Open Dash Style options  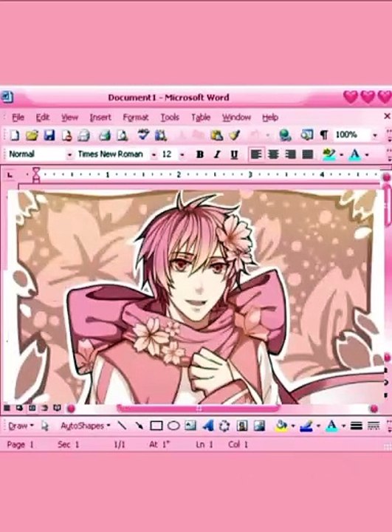pyautogui.click(x=374, y=426)
